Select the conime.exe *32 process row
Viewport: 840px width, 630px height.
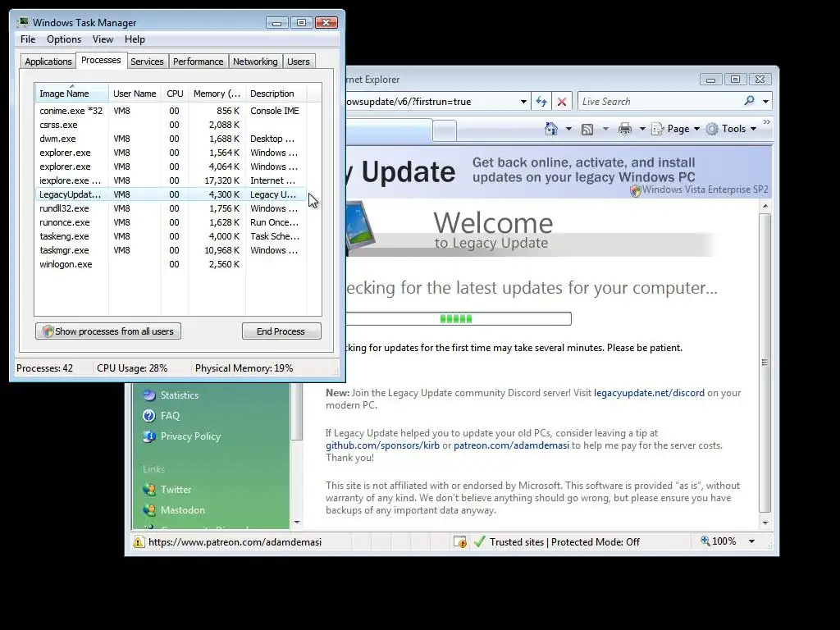click(171, 111)
